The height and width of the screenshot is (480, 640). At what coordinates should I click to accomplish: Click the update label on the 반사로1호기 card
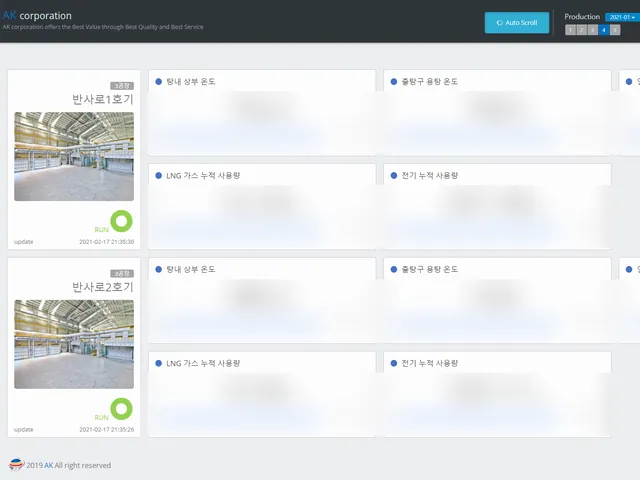(x=24, y=242)
